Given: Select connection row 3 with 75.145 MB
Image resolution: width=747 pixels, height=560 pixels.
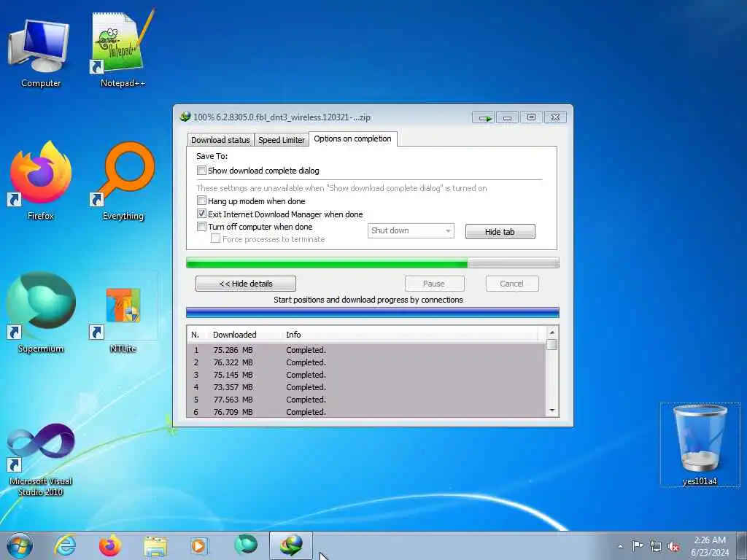Looking at the screenshot, I should pos(366,375).
